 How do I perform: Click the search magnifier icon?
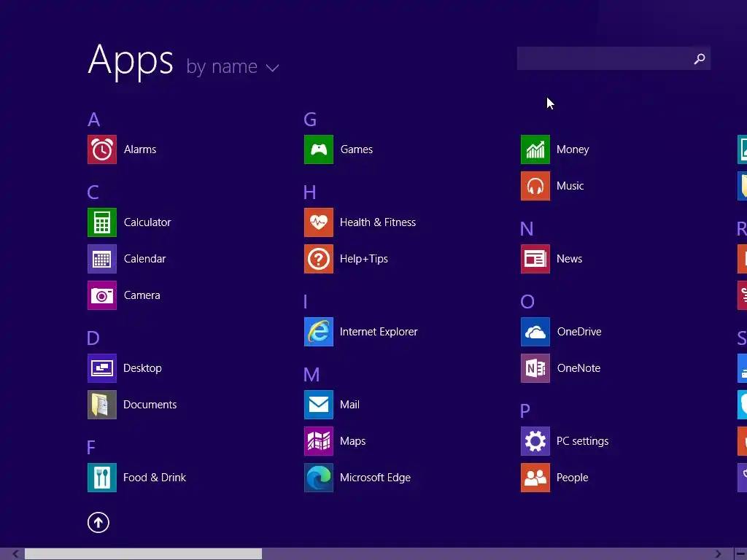700,58
